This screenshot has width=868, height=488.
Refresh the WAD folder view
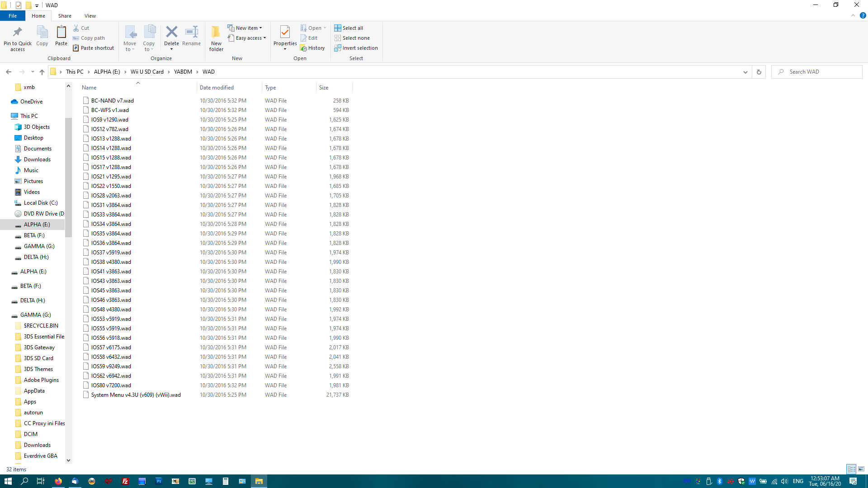click(x=759, y=72)
